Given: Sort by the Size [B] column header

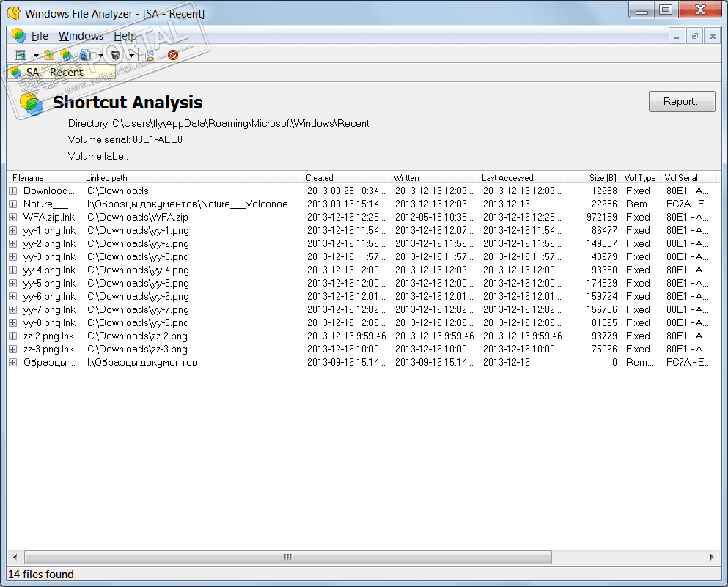Looking at the screenshot, I should tap(592, 178).
